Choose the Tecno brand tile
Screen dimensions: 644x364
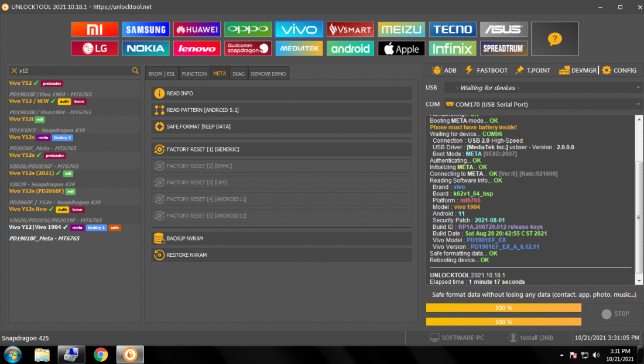point(453,29)
